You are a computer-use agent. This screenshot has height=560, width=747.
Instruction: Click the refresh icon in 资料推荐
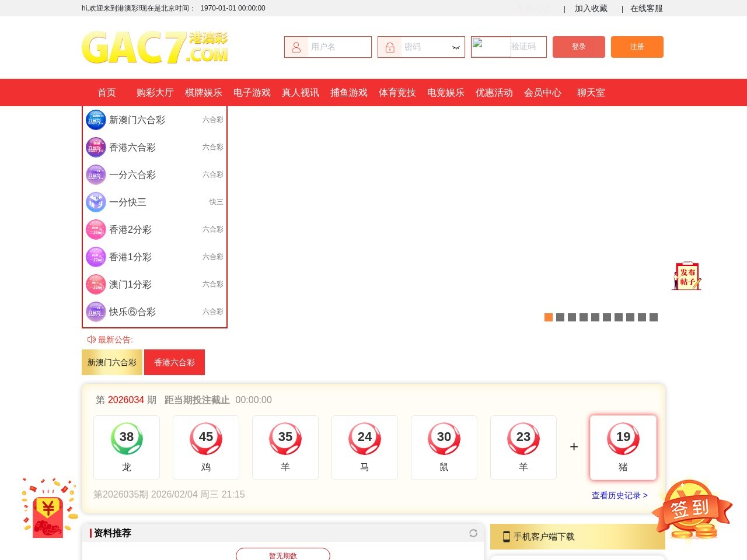(473, 533)
